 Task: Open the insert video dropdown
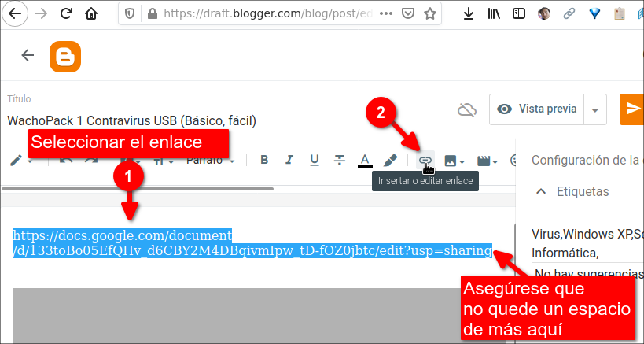487,161
